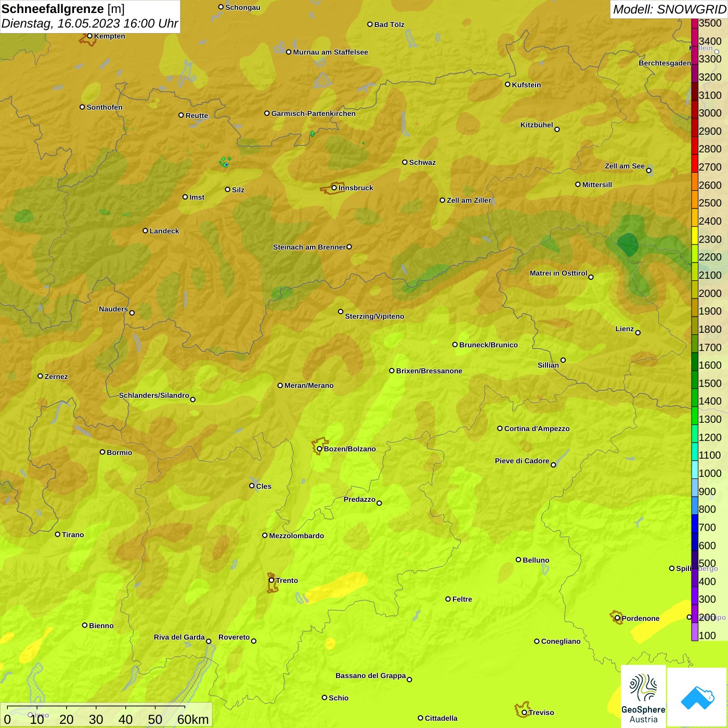Click the Kitzbühel label

tap(537, 125)
